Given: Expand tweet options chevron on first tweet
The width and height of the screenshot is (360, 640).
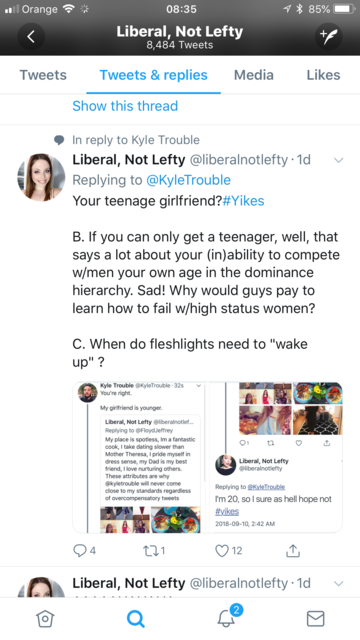Looking at the screenshot, I should [338, 160].
